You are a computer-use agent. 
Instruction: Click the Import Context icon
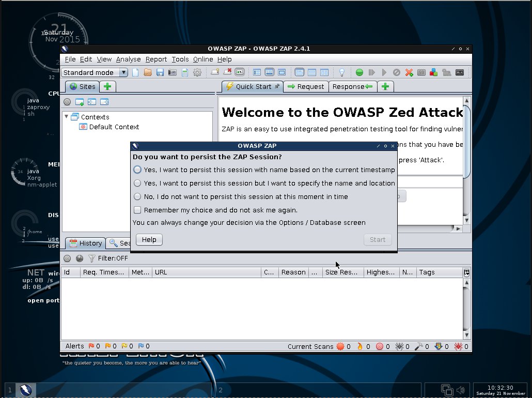click(92, 102)
